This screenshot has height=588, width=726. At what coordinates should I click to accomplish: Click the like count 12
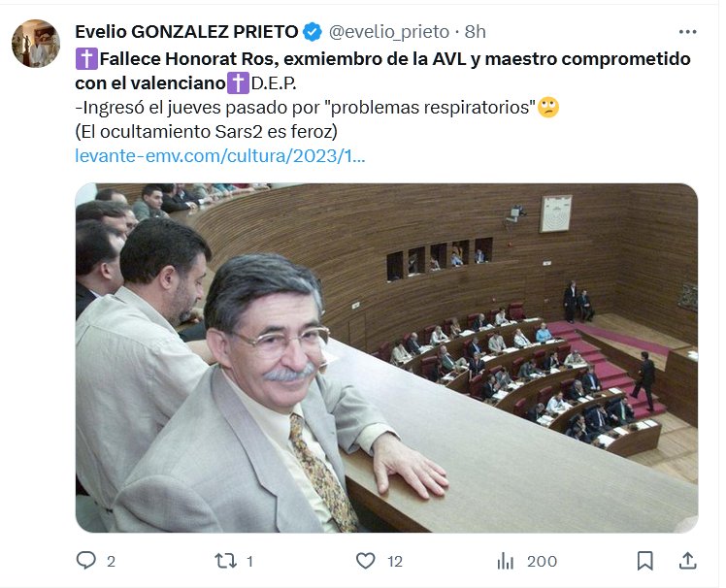click(395, 562)
